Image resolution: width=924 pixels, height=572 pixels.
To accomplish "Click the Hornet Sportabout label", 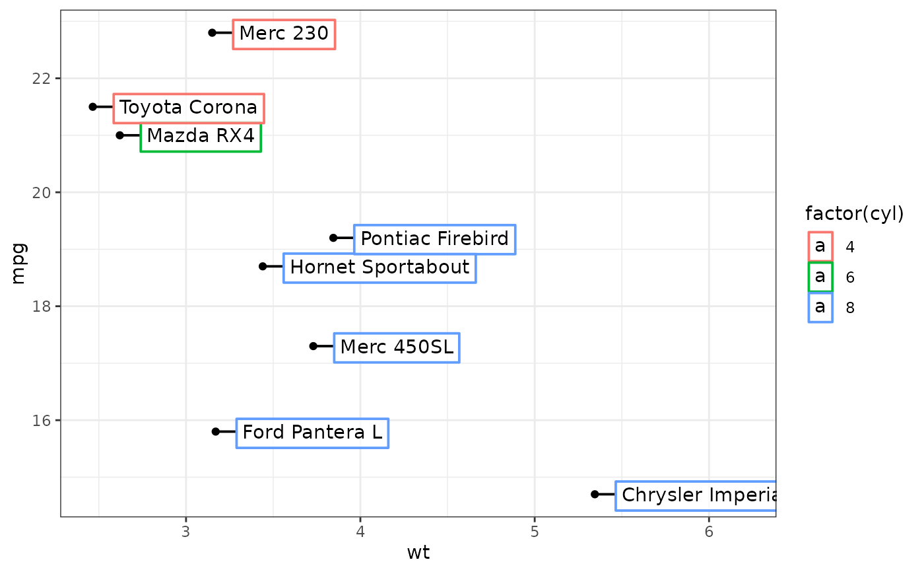I will coord(379,268).
